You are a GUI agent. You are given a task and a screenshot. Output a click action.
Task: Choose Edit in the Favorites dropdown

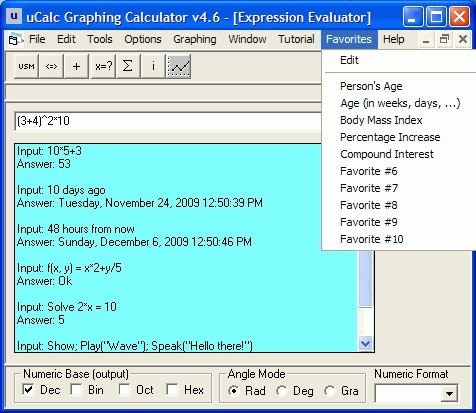tap(398, 60)
